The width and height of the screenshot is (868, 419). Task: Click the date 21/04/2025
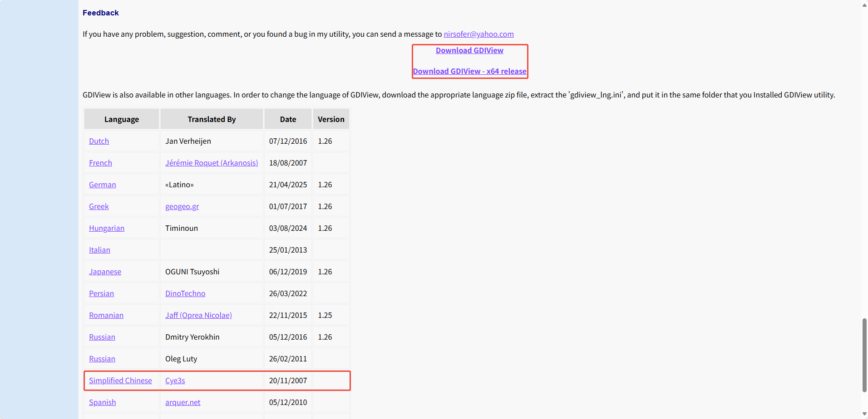coord(288,185)
